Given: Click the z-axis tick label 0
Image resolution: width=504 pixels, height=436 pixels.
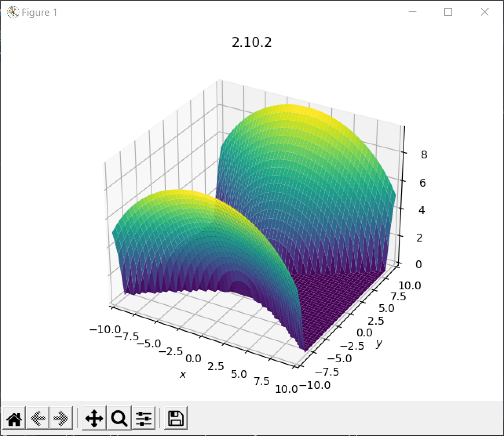Looking at the screenshot, I should [x=418, y=264].
